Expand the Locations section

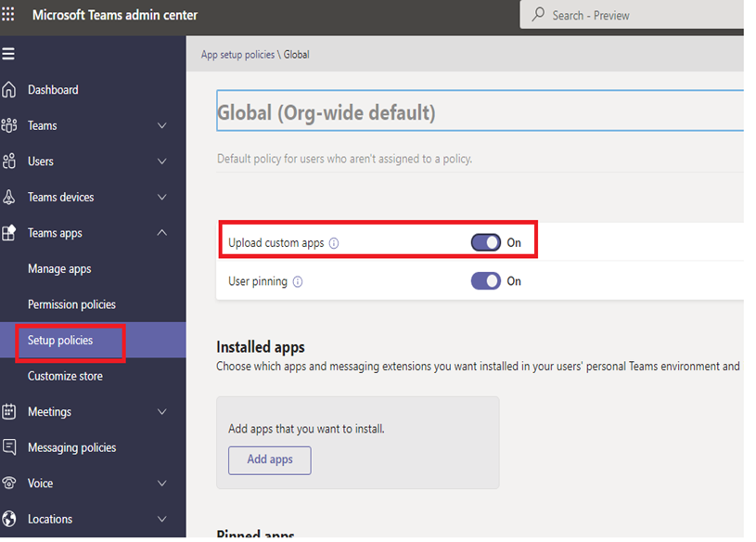(161, 519)
